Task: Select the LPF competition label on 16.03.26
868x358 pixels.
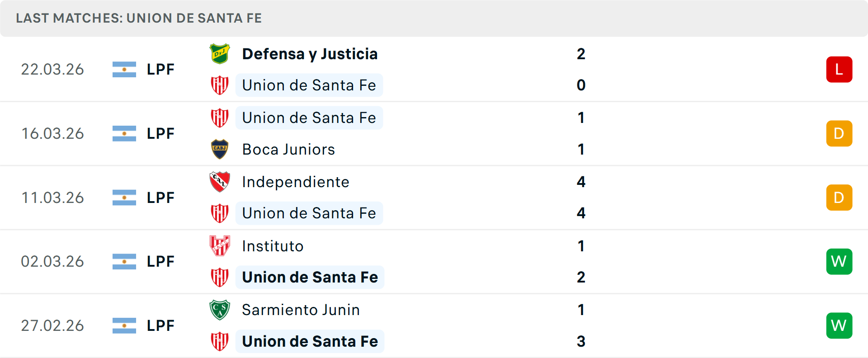Action: (160, 133)
